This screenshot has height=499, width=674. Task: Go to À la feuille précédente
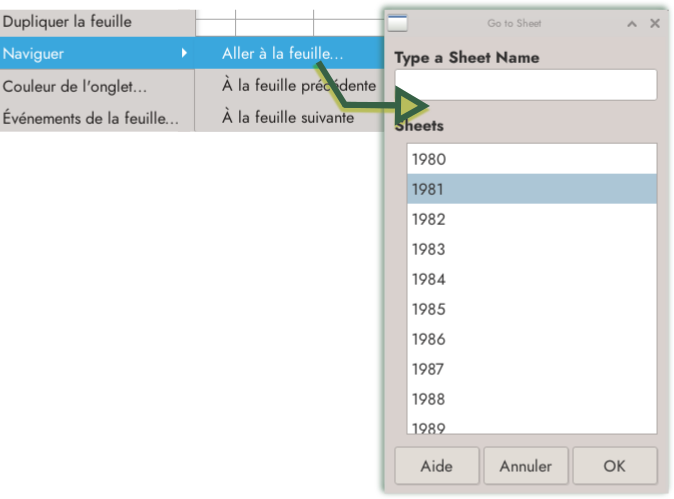(298, 86)
